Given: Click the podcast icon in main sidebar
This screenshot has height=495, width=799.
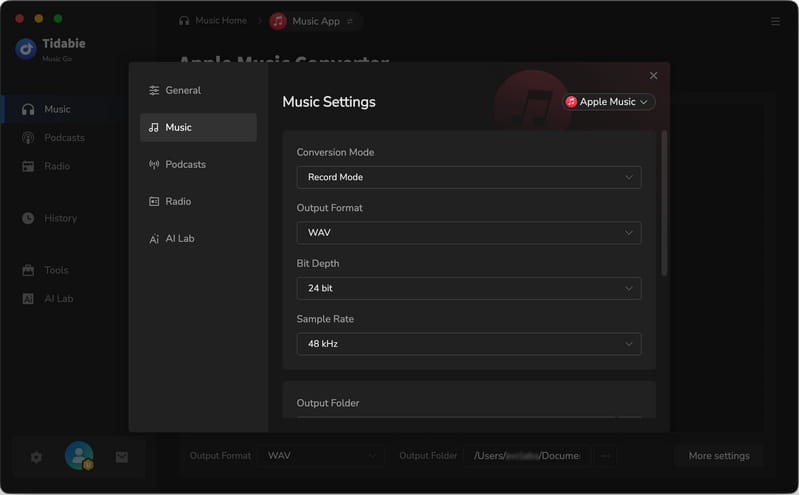Looking at the screenshot, I should 28,138.
